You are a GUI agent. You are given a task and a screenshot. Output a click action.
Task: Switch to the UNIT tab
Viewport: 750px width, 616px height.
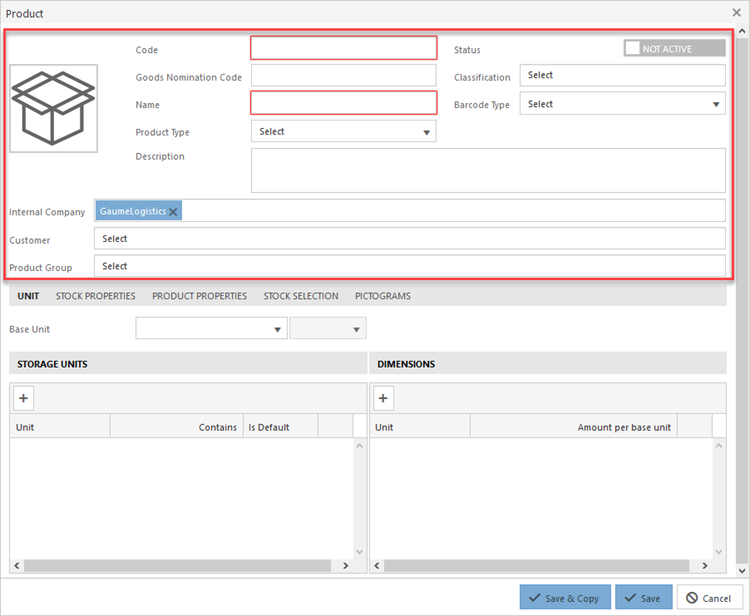click(x=28, y=296)
